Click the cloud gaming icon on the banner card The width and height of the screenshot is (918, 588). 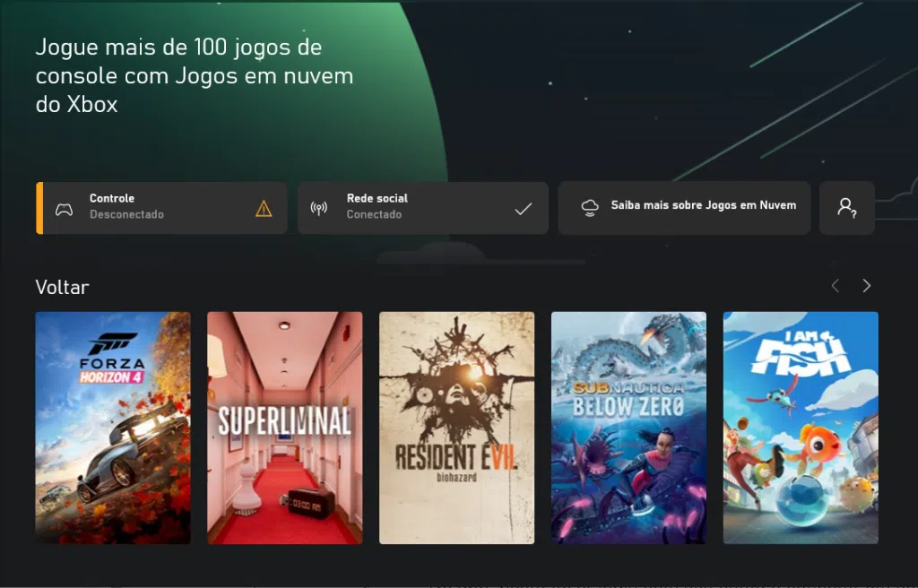click(x=589, y=206)
